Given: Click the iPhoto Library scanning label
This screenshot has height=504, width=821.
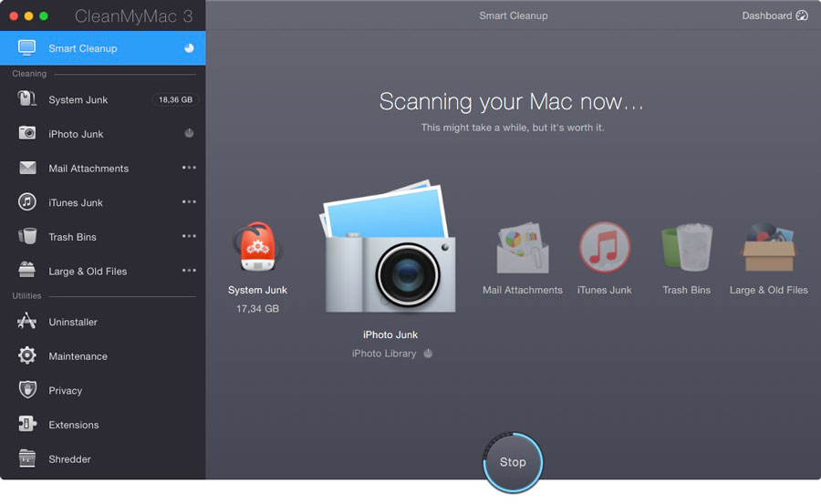Looking at the screenshot, I should tap(384, 354).
